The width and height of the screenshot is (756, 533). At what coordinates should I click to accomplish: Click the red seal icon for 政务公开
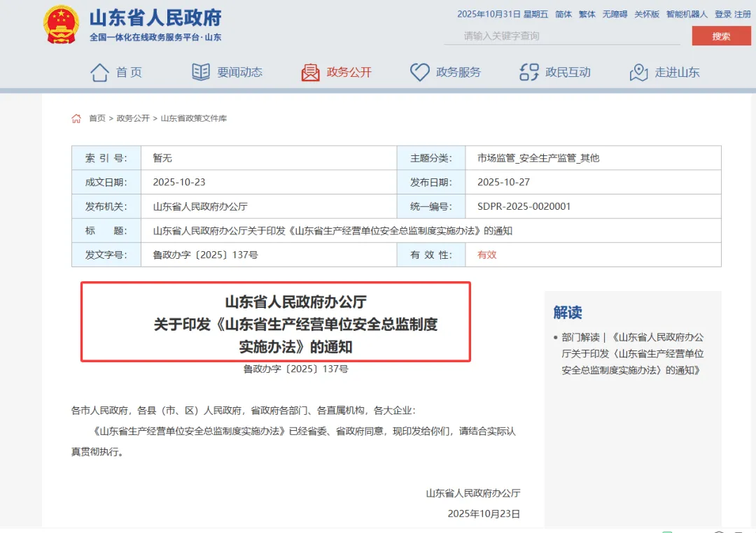(310, 71)
